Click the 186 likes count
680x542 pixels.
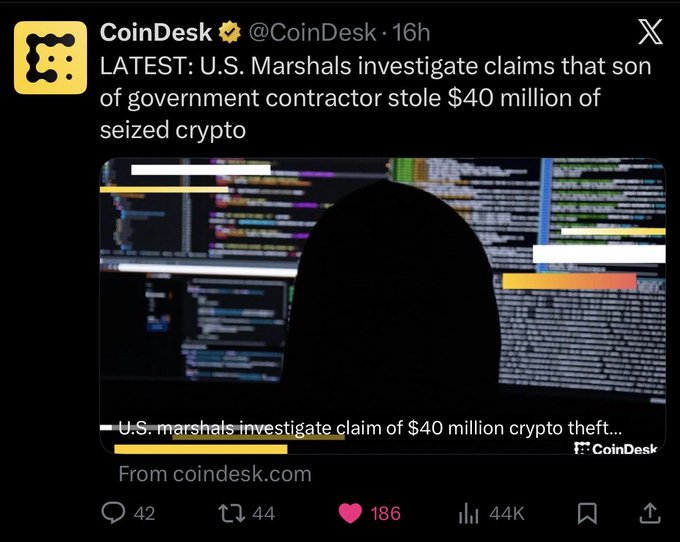tap(386, 514)
